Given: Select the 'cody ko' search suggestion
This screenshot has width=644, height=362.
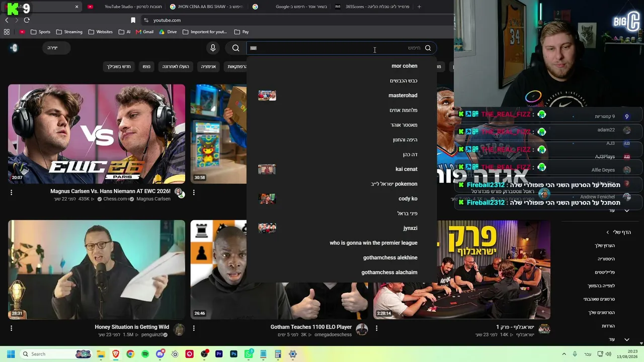Looking at the screenshot, I should click(342, 199).
